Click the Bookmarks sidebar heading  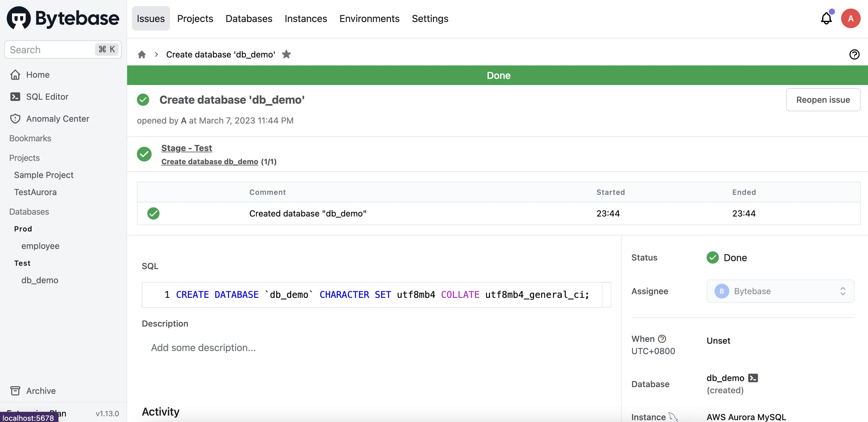(x=30, y=138)
